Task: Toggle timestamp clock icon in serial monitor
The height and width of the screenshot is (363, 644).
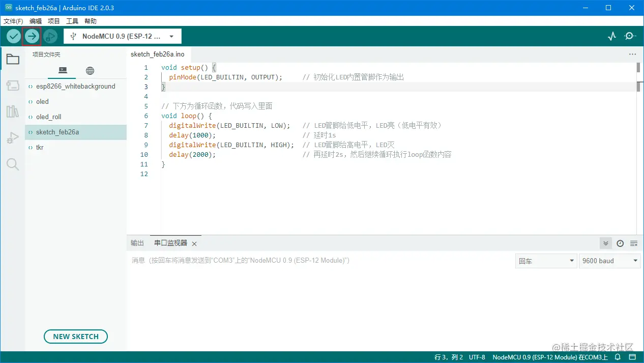Action: 620,243
